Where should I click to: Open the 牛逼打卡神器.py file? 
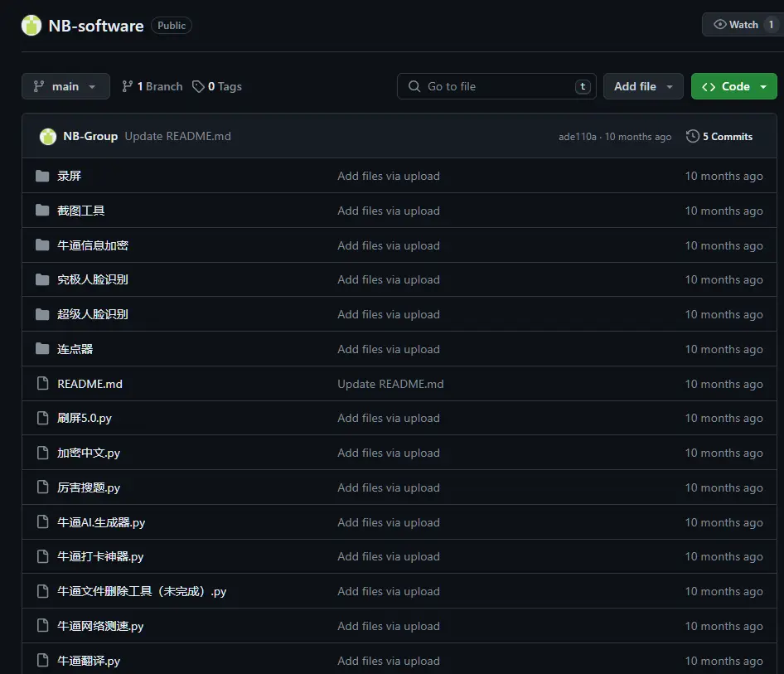pos(100,556)
